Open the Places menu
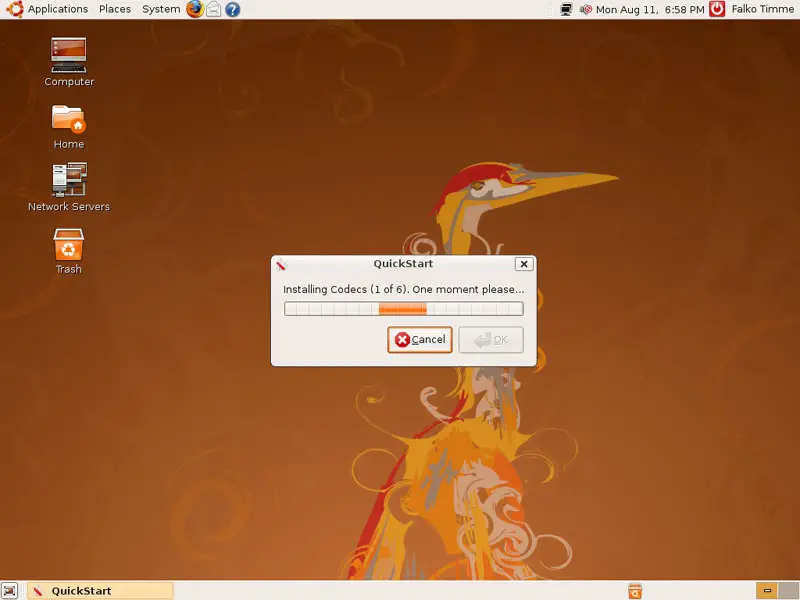Image resolution: width=800 pixels, height=600 pixels. 115,9
